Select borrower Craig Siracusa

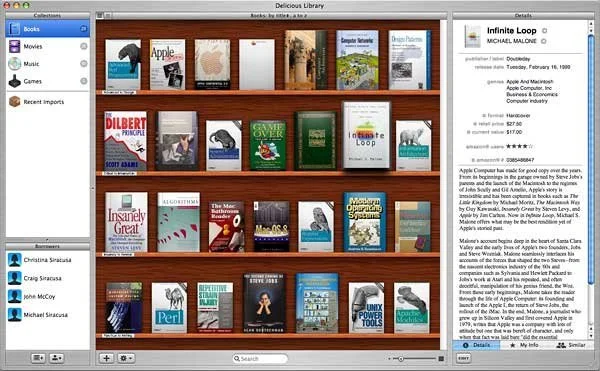point(47,278)
